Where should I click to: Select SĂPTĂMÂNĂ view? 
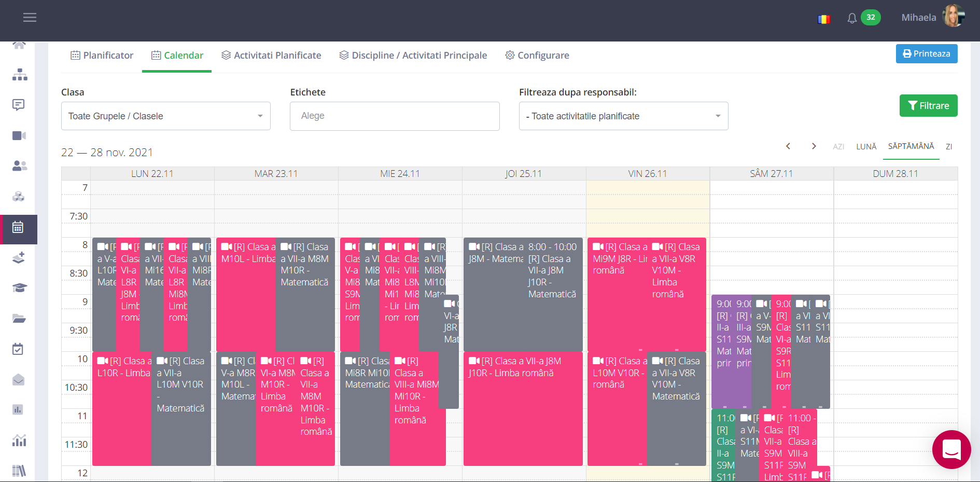pyautogui.click(x=911, y=146)
